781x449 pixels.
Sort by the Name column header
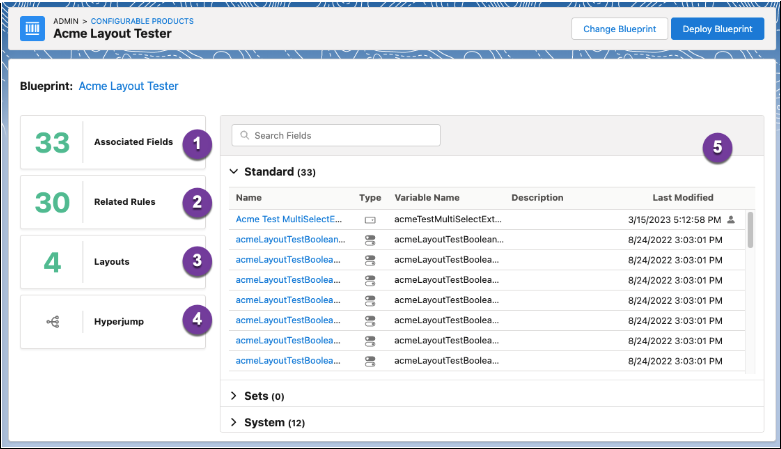[x=249, y=198]
